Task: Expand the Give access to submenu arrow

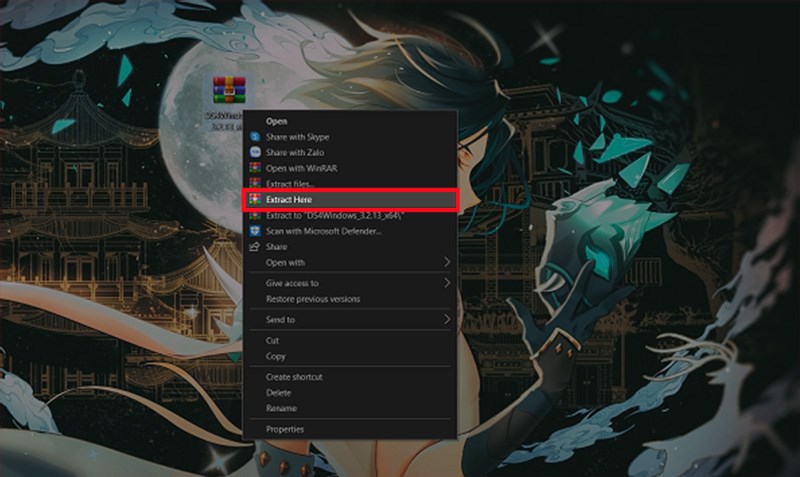Action: pyautogui.click(x=447, y=283)
